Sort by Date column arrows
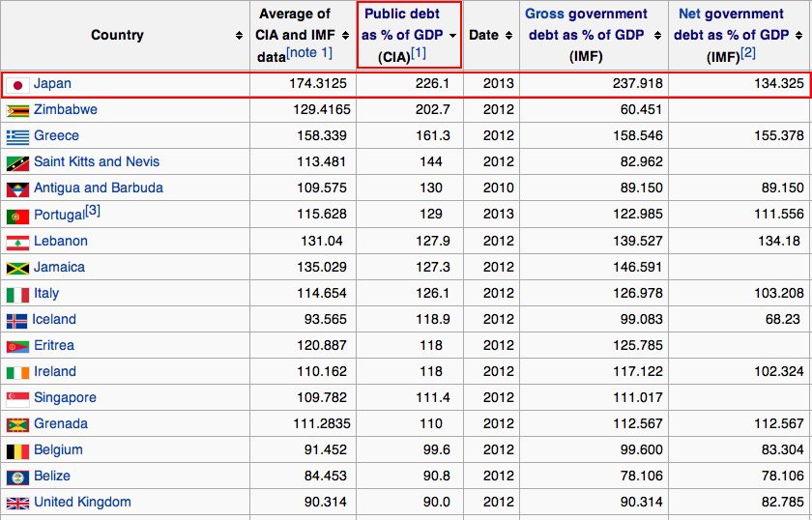The width and height of the screenshot is (812, 520). 508,36
